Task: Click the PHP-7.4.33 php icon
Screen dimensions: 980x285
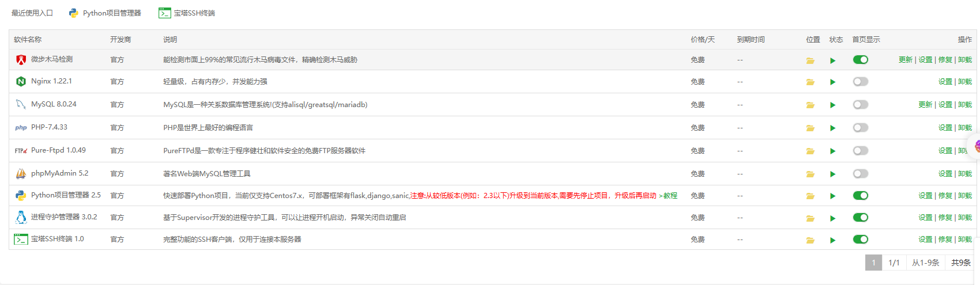Action: [21, 127]
